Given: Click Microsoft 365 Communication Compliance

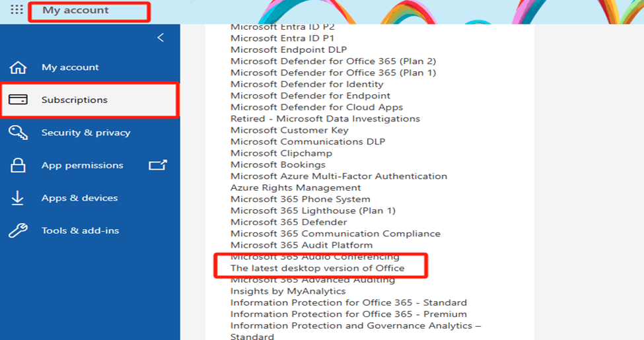Looking at the screenshot, I should tap(336, 234).
